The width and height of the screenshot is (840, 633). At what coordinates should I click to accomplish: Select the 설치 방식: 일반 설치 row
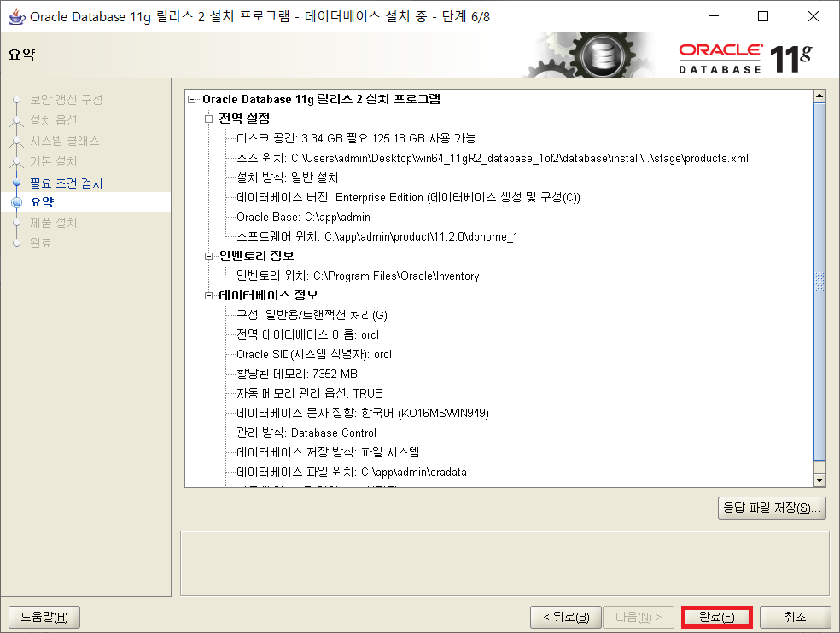287,177
